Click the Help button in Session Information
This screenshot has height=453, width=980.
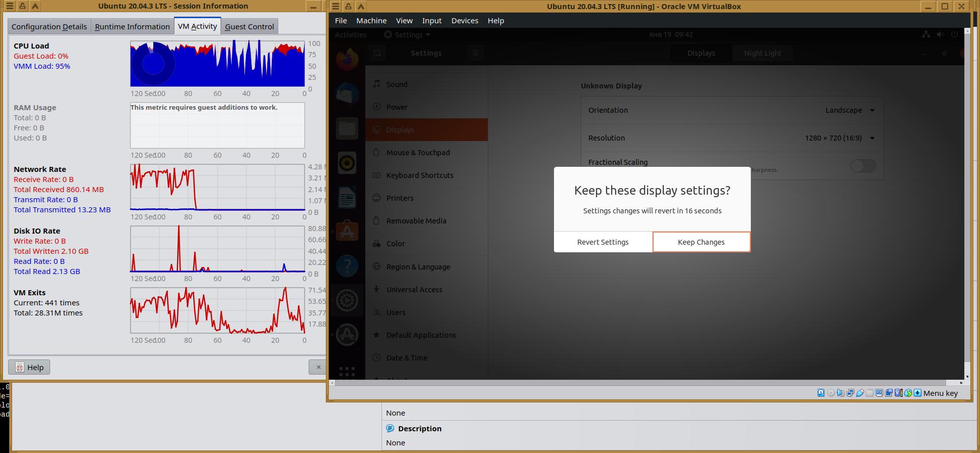tap(29, 367)
